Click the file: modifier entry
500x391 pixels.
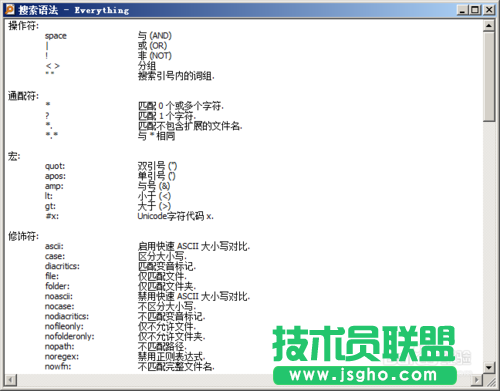point(52,276)
